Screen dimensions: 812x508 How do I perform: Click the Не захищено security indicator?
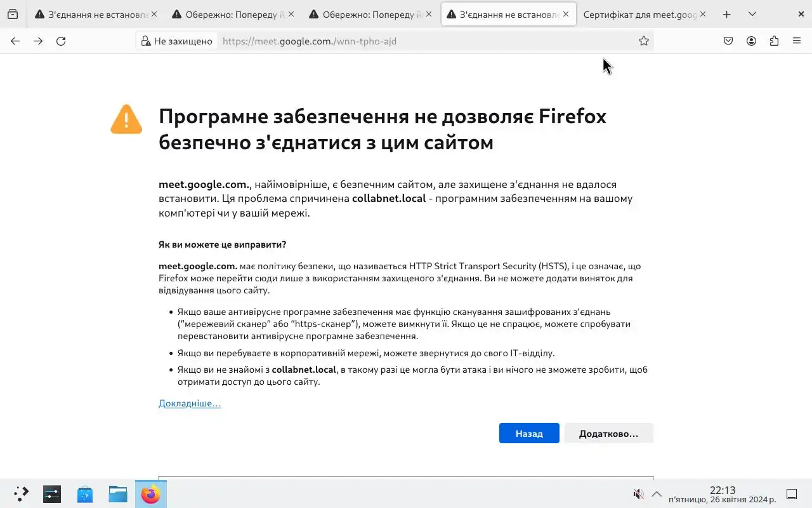click(x=177, y=41)
